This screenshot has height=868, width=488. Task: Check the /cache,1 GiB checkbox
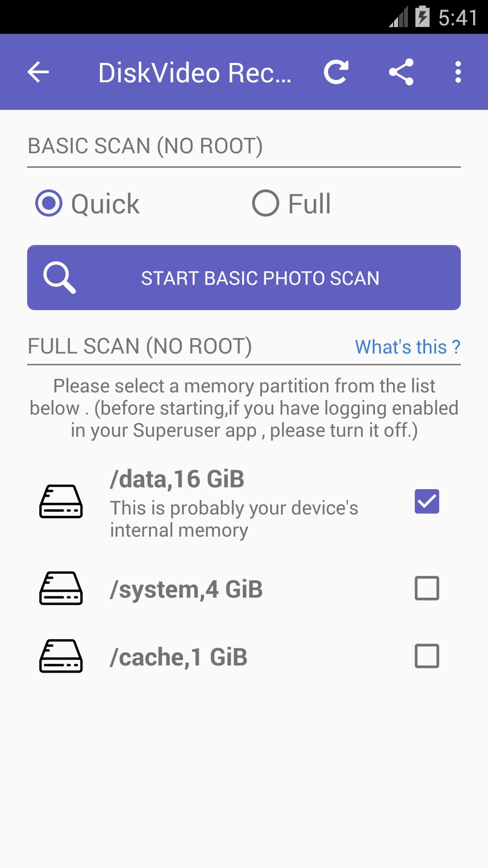click(x=427, y=656)
